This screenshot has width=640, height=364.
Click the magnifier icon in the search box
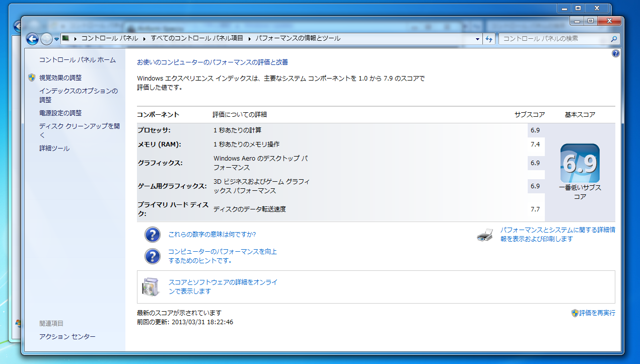point(613,39)
